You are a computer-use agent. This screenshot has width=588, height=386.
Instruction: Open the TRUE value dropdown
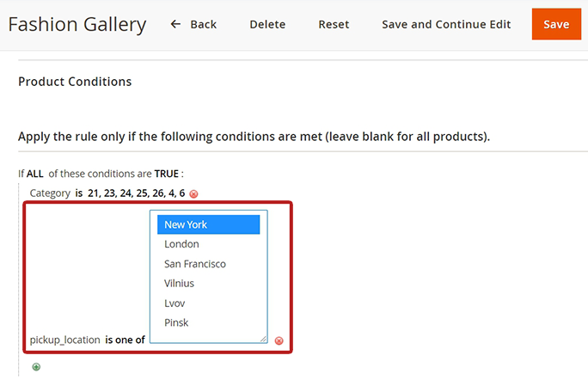pos(167,174)
